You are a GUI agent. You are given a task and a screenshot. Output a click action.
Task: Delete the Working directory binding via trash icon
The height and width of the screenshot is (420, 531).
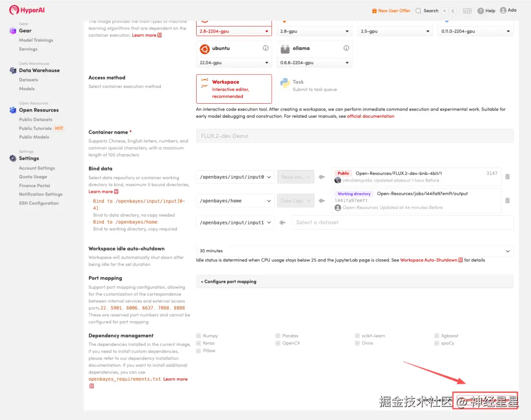coord(507,200)
